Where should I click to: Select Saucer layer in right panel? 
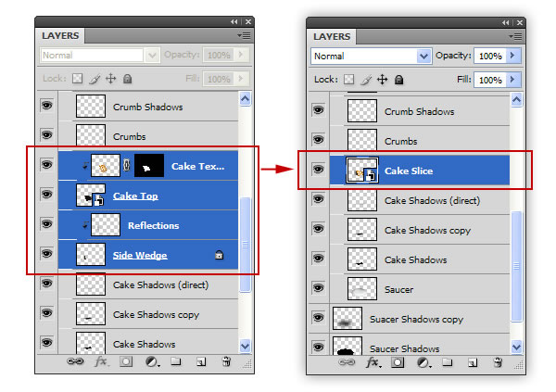(420, 289)
